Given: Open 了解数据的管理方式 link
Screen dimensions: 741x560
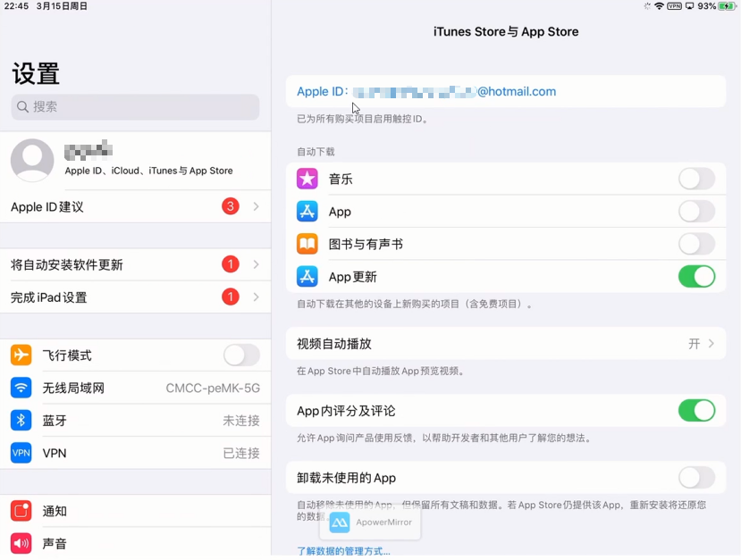Looking at the screenshot, I should 343,551.
